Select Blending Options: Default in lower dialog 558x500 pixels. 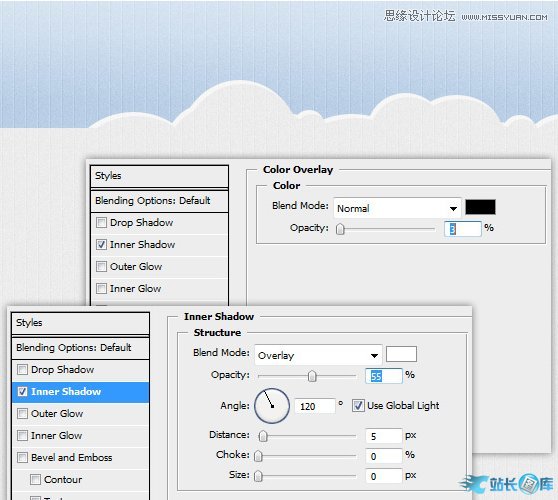pos(81,347)
